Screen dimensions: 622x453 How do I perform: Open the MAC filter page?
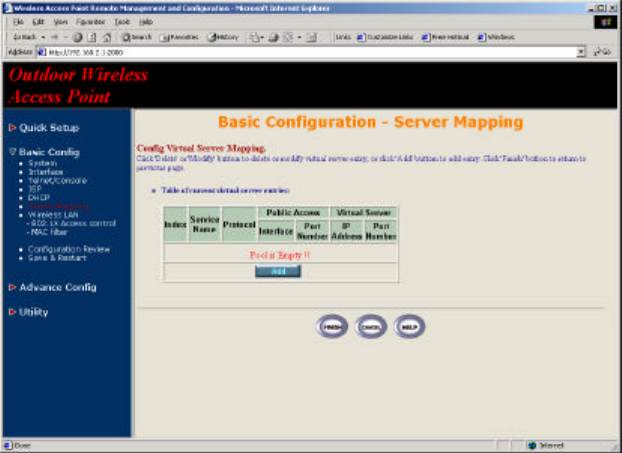(x=49, y=232)
